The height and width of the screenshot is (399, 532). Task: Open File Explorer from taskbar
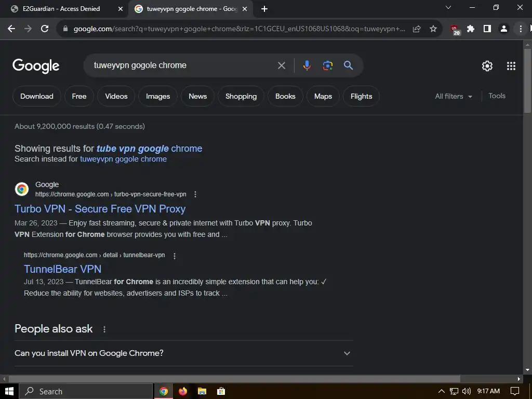(x=202, y=391)
